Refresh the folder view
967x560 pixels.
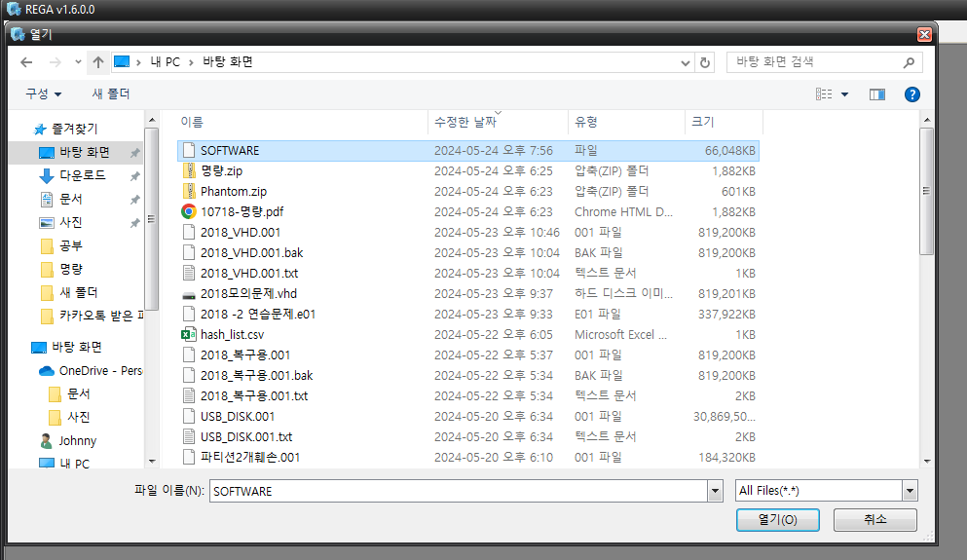coord(705,62)
